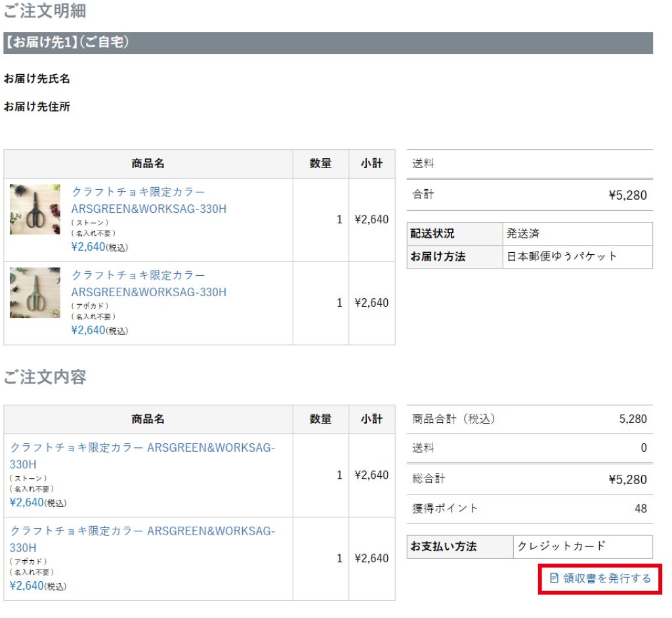Viewport: 672px width, 618px height.
Task: Click the 小計 column header in ご注文内容
Action: click(x=371, y=419)
